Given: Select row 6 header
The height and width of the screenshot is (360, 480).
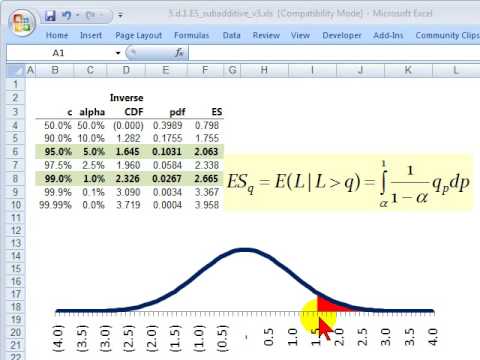Looking at the screenshot, I should point(15,152).
